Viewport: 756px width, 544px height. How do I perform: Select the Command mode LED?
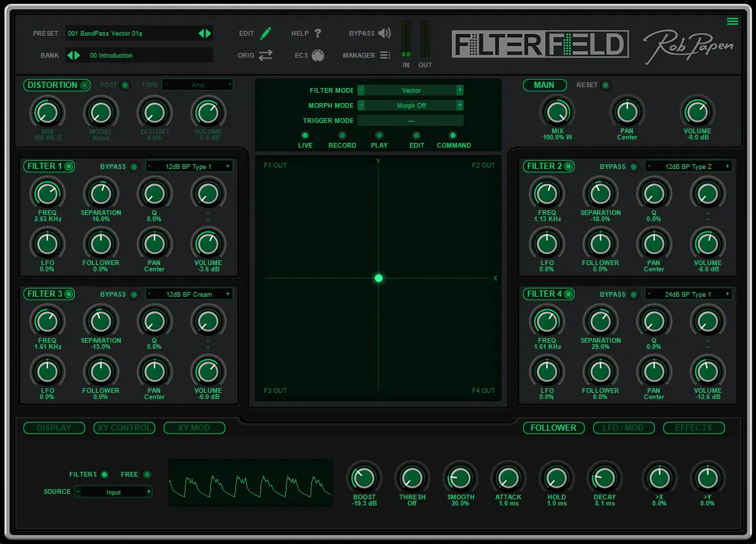click(452, 135)
